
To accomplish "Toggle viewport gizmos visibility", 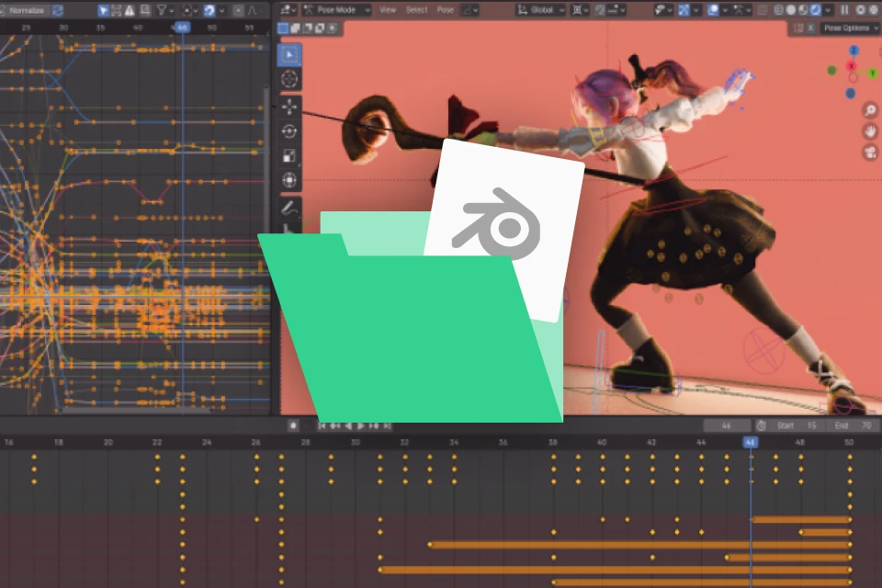I will click(684, 10).
